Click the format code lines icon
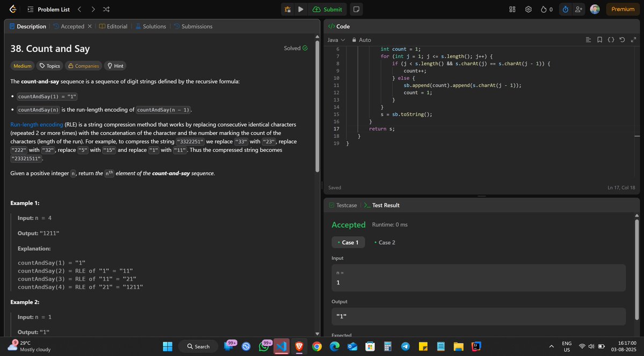Screen dimensions: 644x356 coord(588,40)
